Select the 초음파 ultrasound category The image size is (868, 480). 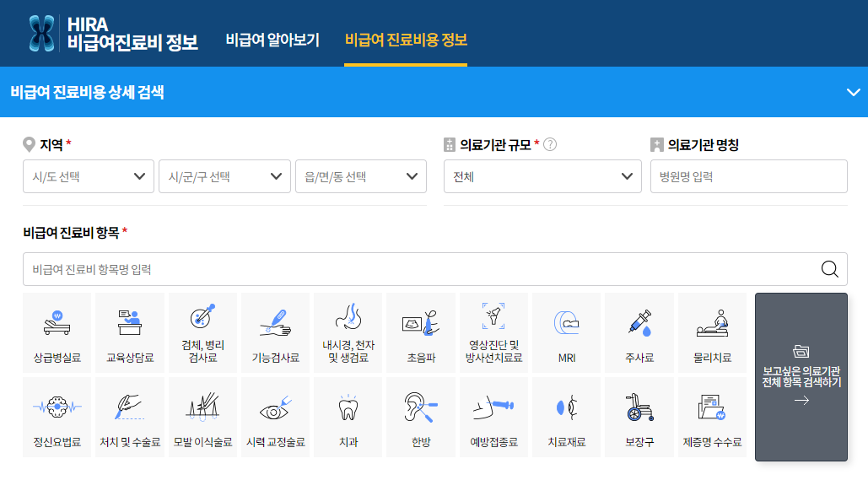tap(421, 332)
